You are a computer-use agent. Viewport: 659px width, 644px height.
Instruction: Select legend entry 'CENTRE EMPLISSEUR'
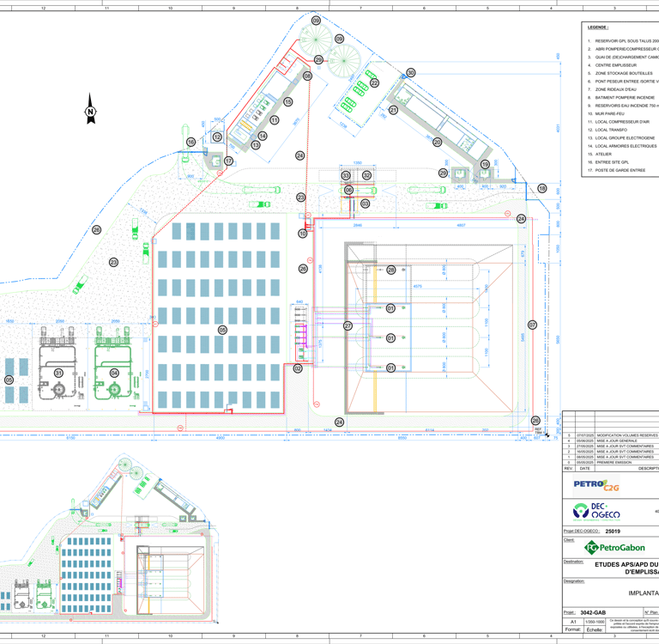[612, 65]
